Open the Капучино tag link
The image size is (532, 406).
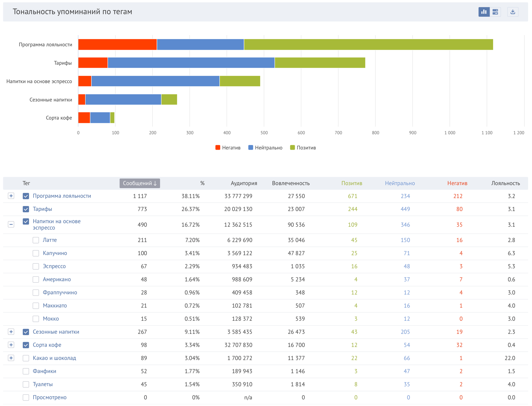[x=55, y=253]
